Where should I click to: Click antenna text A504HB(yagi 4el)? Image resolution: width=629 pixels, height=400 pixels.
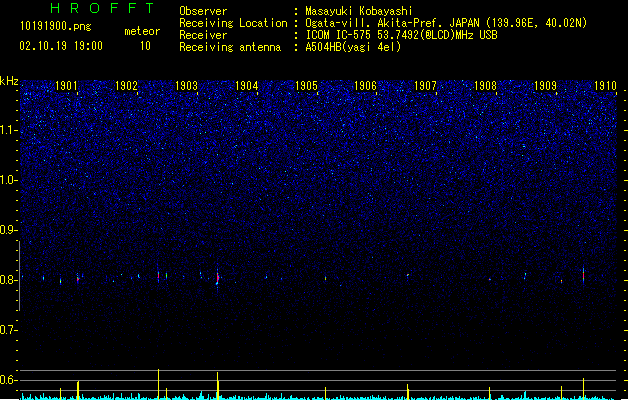coord(353,47)
